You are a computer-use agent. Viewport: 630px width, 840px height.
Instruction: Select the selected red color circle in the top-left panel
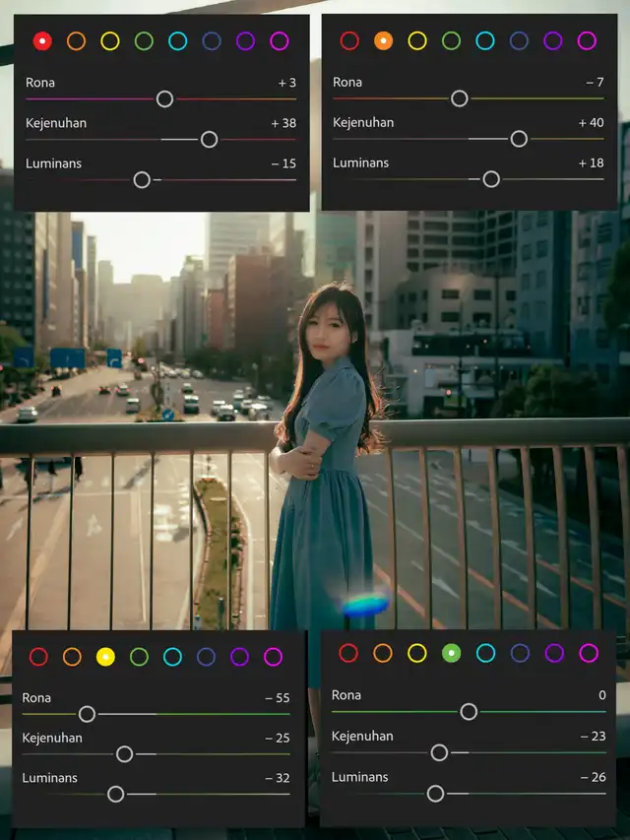pyautogui.click(x=42, y=40)
